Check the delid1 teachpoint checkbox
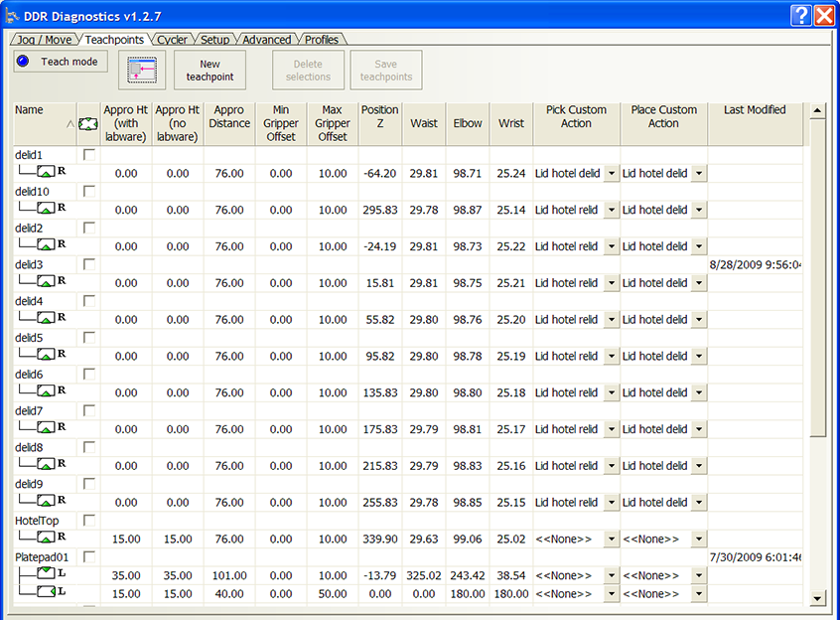 coord(89,155)
